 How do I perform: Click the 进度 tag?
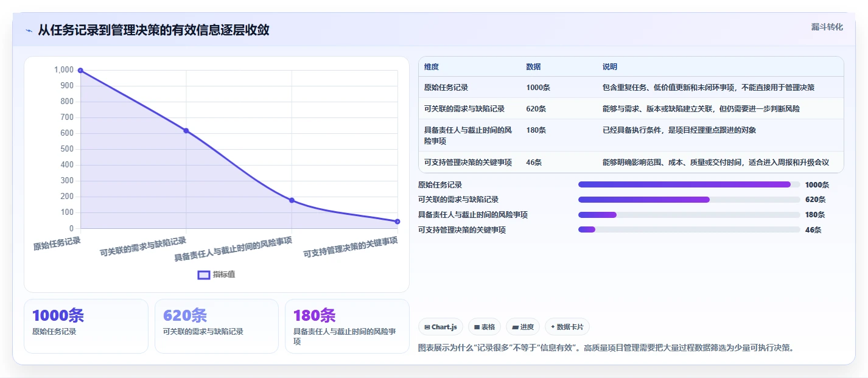523,327
